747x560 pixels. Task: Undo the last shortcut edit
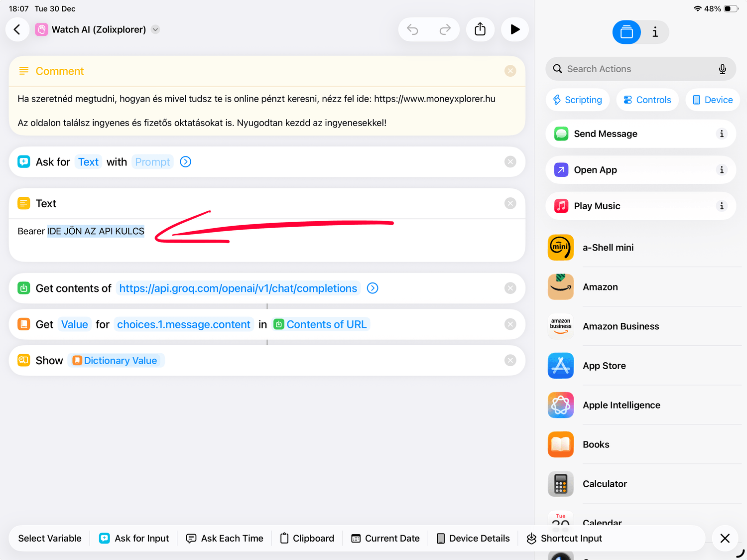[x=413, y=29]
